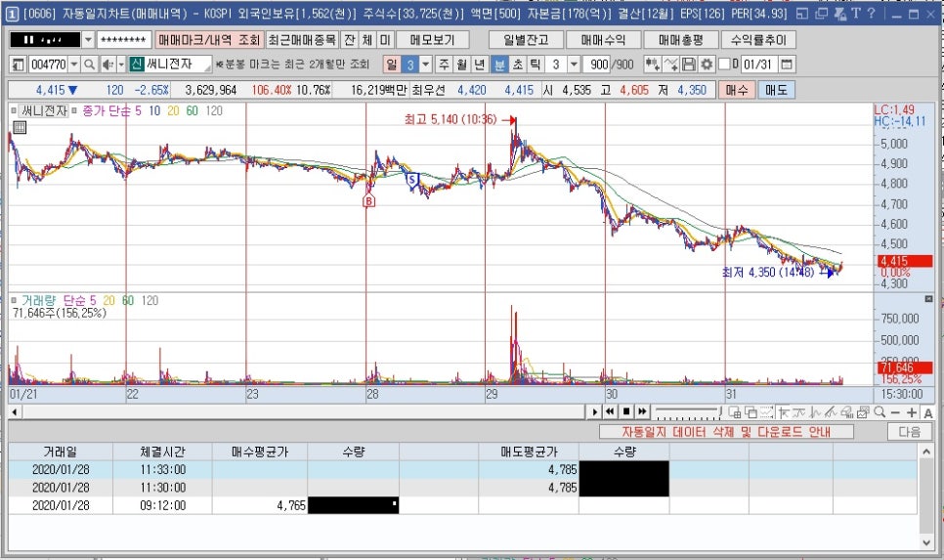Viewport: 944px width, 560px height.
Task: Click the speaker sound icon
Action: click(x=107, y=65)
